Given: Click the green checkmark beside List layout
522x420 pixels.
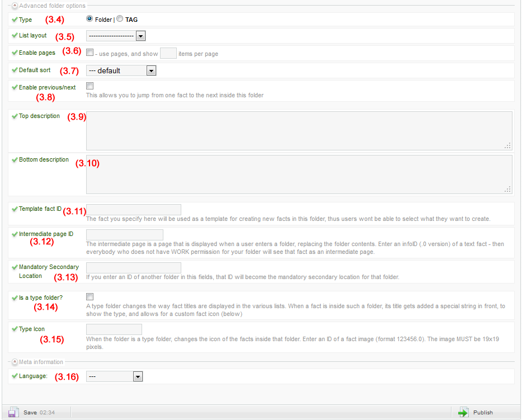Looking at the screenshot, I should pyautogui.click(x=14, y=35).
